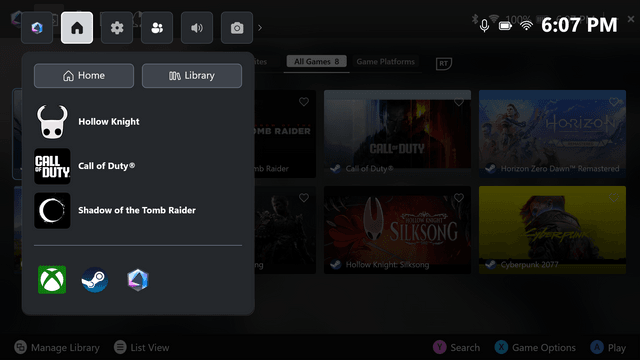The width and height of the screenshot is (640, 360).
Task: Switch to the Game Platforms tab
Action: point(386,62)
